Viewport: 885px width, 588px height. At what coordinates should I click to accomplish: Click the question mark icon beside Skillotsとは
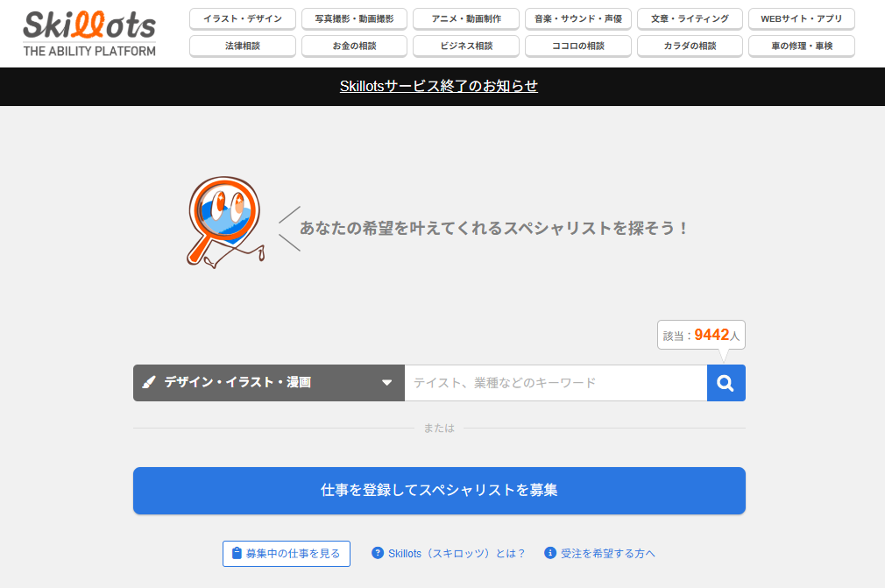tap(378, 553)
